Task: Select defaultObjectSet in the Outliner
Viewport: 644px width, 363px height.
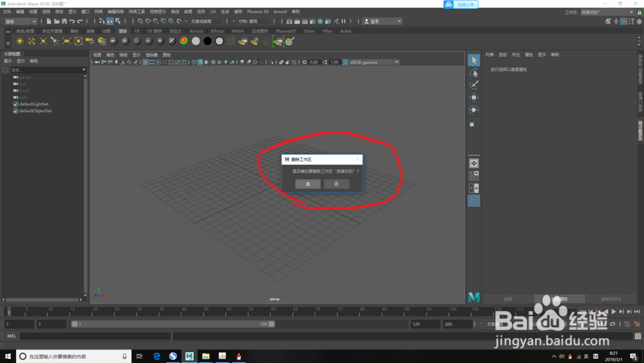Action: [x=35, y=111]
